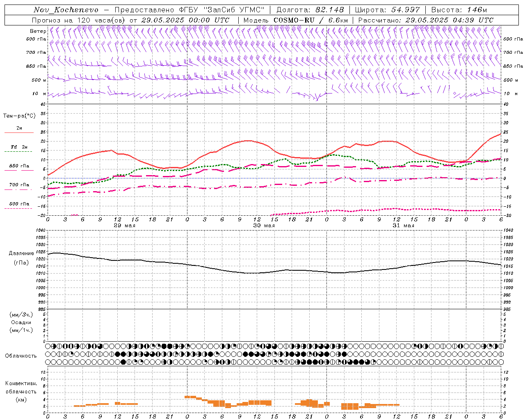Click the Облачность row label
The height and width of the screenshot is (420, 525).
click(x=21, y=356)
